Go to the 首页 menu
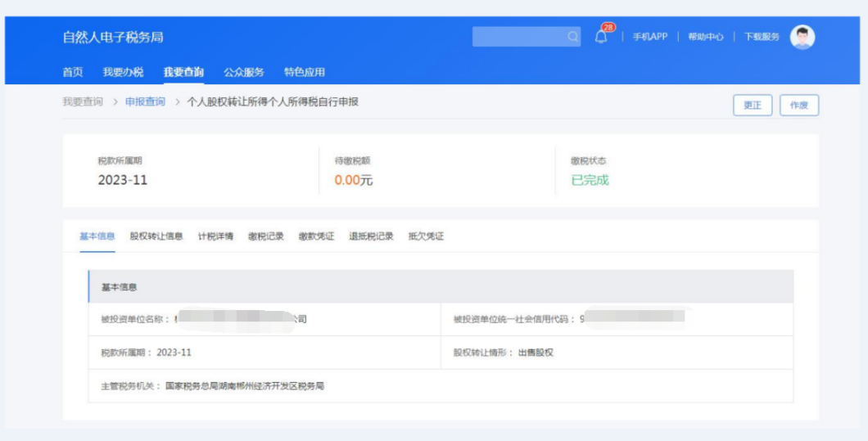868x441 pixels. click(x=73, y=72)
